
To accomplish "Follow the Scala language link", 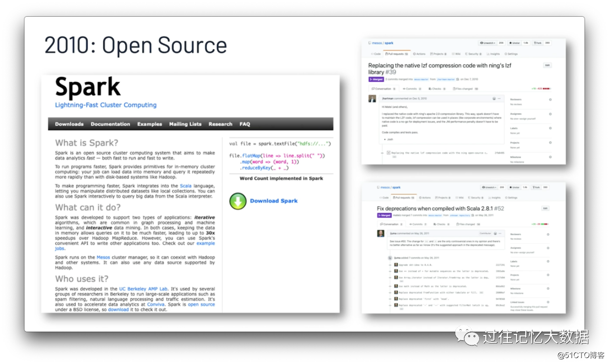I will [186, 186].
